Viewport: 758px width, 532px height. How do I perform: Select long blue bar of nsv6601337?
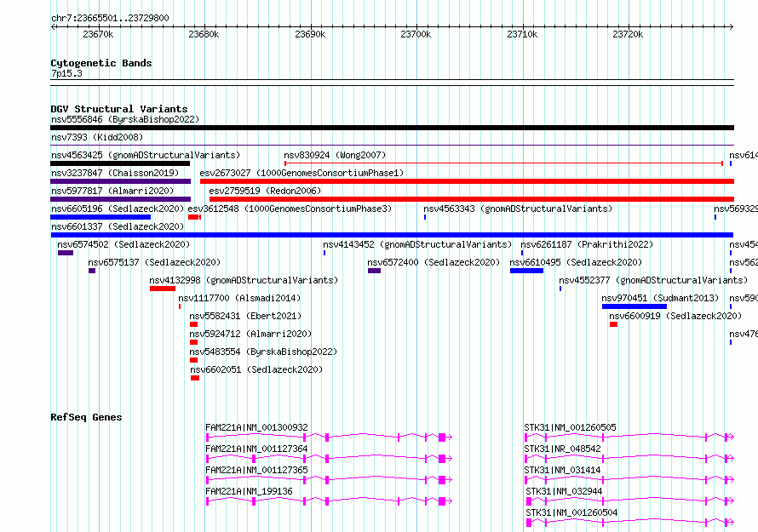392,235
